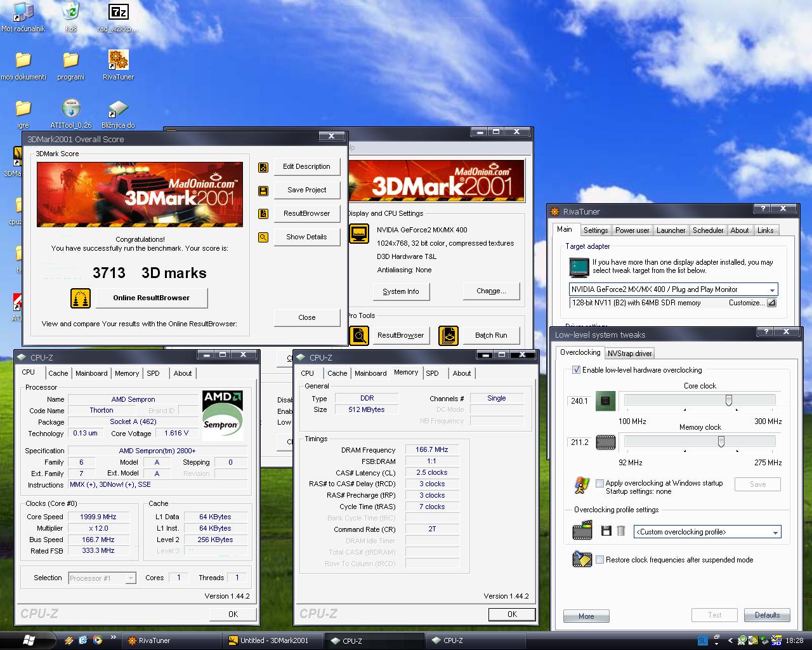Click the System Info button
812x650 pixels.
(x=401, y=291)
